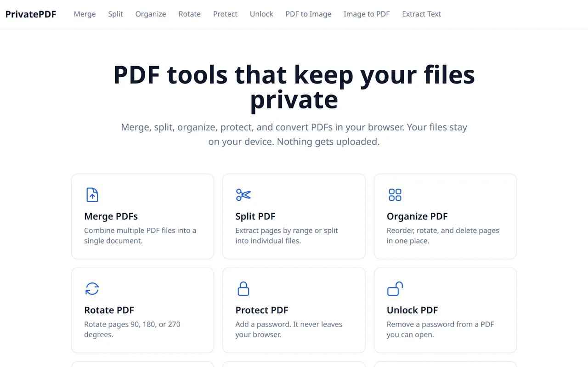Select the Split PDF card heading
Screen dimensions: 588x367
[255, 216]
